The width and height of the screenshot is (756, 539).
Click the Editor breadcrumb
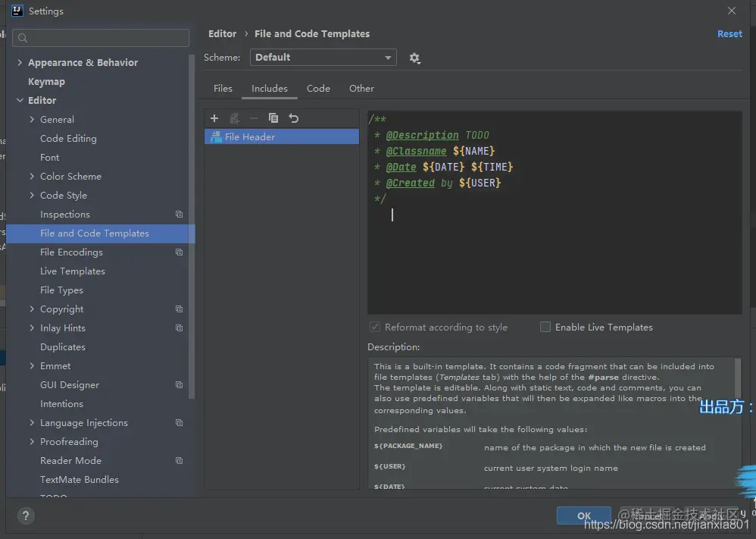[222, 34]
